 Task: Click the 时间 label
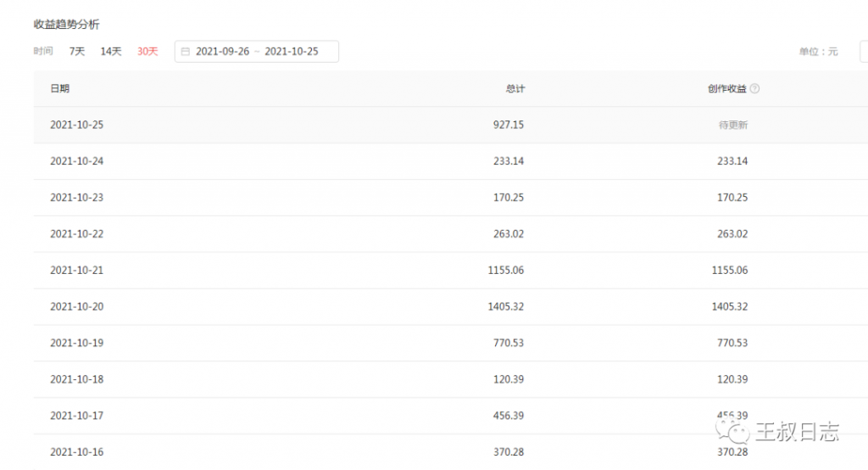[x=43, y=51]
